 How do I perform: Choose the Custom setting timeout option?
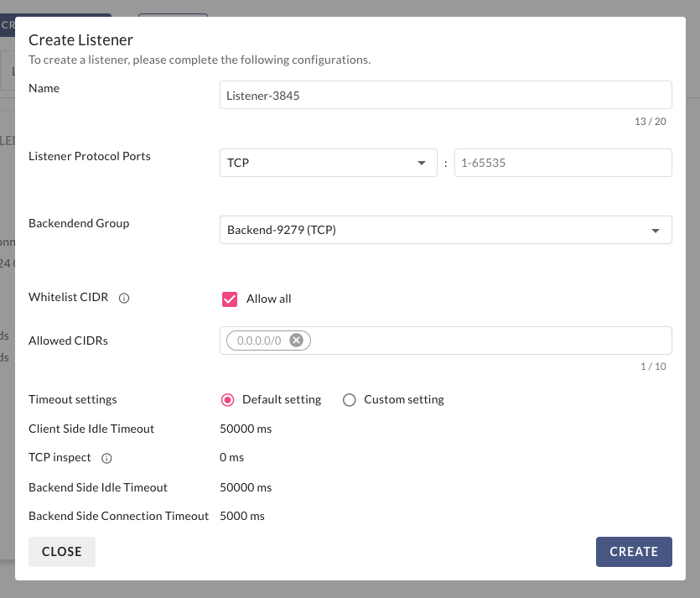point(350,400)
